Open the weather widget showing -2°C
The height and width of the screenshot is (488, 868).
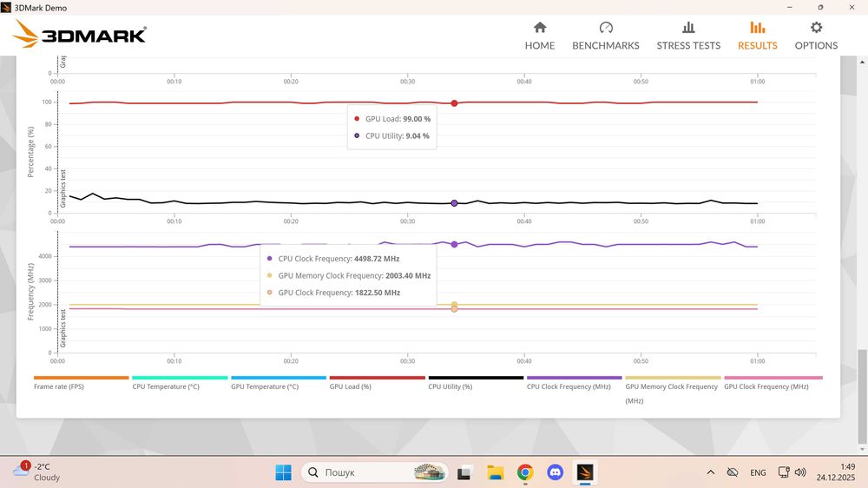[x=36, y=472]
